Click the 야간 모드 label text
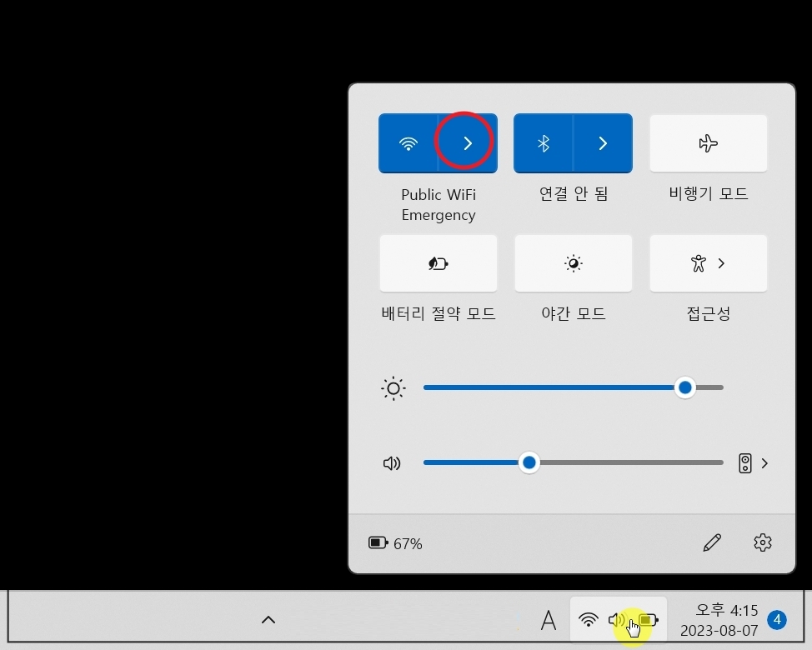This screenshot has height=650, width=812. [574, 313]
